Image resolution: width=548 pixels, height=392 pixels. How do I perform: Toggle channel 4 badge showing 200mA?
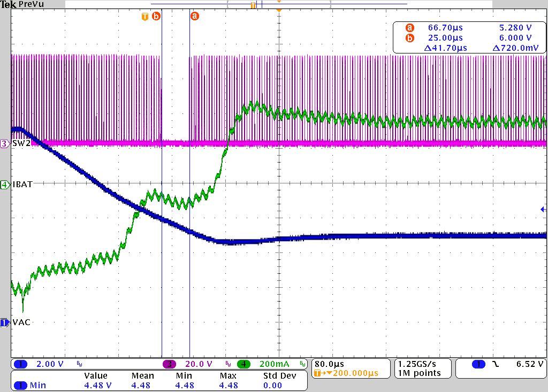[244, 364]
